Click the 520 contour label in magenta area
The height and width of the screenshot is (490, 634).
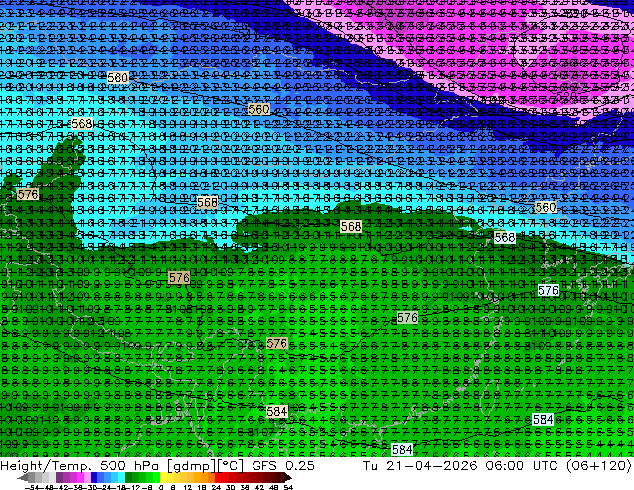566,96
